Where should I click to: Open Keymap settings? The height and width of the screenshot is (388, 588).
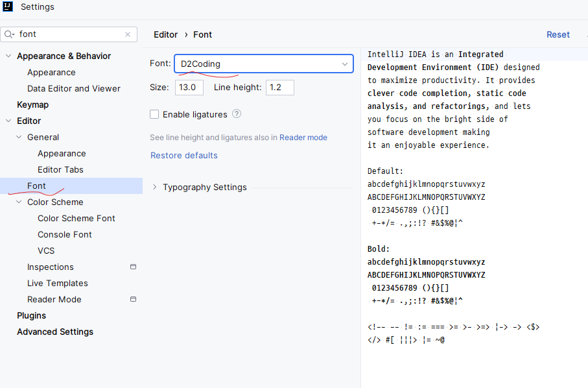click(x=32, y=104)
